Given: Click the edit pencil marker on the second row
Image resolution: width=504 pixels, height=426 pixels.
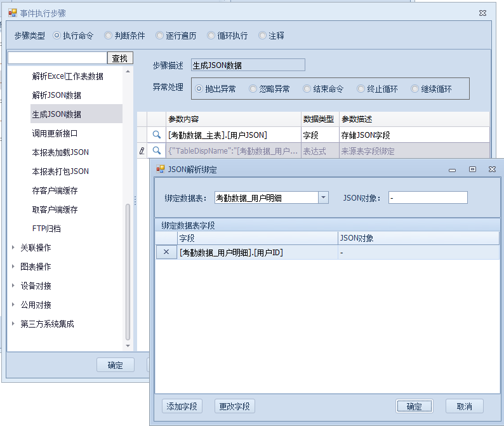Looking at the screenshot, I should coord(142,151).
